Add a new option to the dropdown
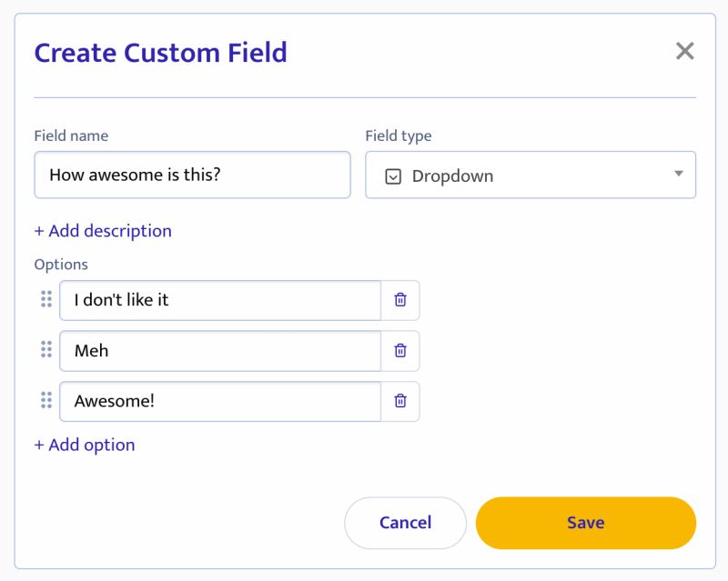Image resolution: width=728 pixels, height=581 pixels. click(85, 445)
